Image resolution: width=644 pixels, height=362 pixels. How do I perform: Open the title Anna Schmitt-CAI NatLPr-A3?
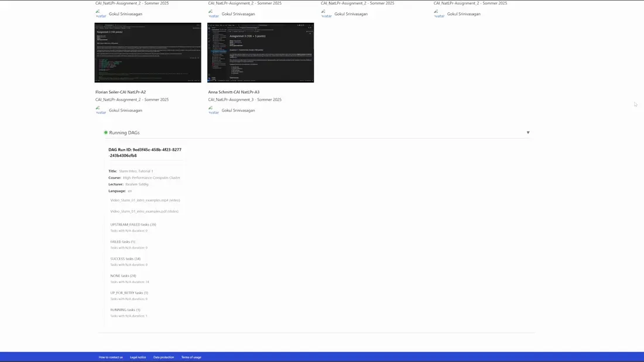[234, 92]
